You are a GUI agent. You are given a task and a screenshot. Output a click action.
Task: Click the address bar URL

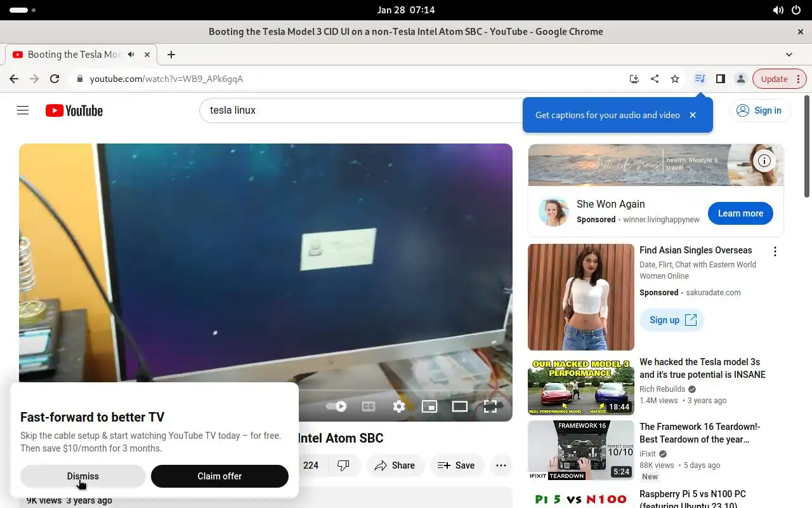(166, 79)
